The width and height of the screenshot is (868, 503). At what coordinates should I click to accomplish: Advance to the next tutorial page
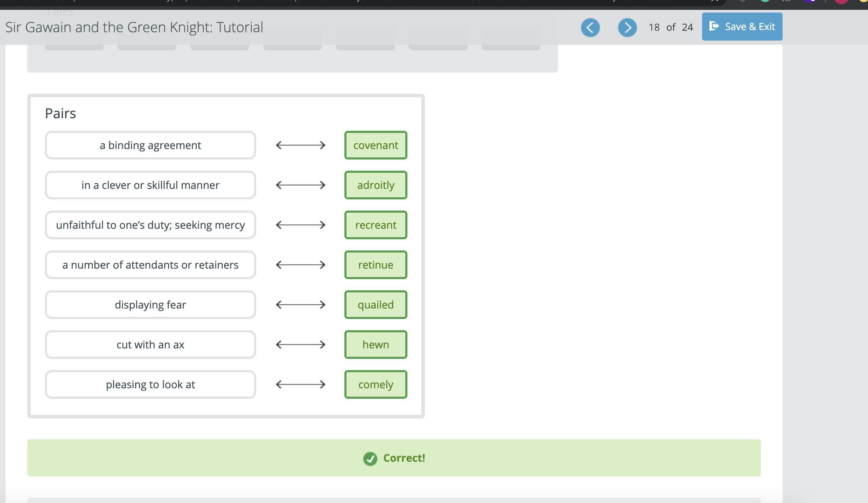click(x=627, y=27)
